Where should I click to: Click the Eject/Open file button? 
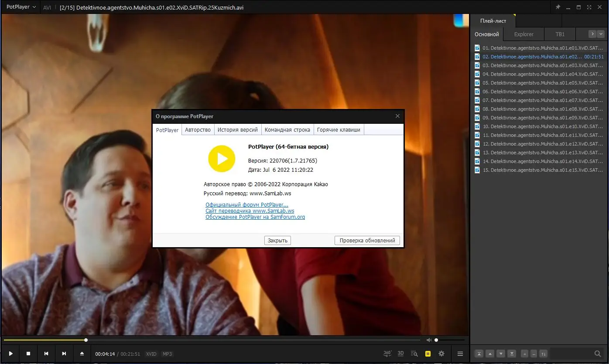tap(82, 354)
